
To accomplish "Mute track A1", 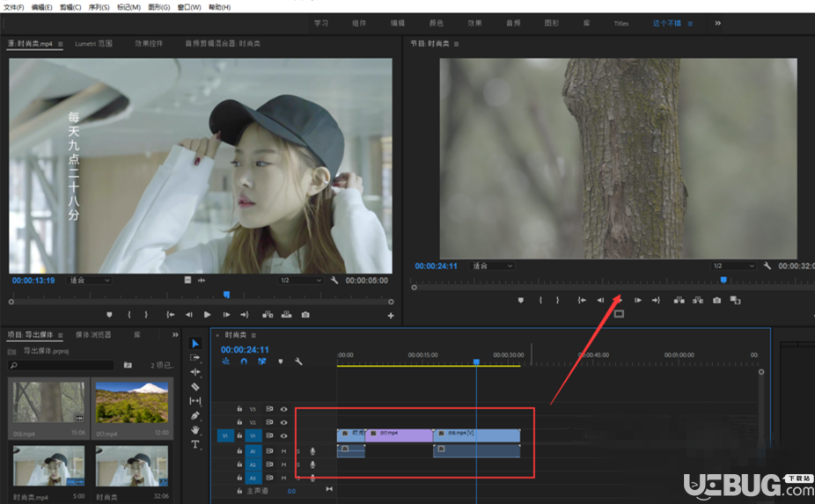I will (283, 451).
